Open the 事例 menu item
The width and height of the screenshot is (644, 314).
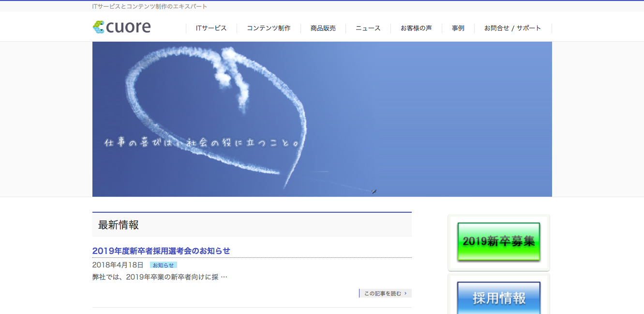tap(458, 28)
